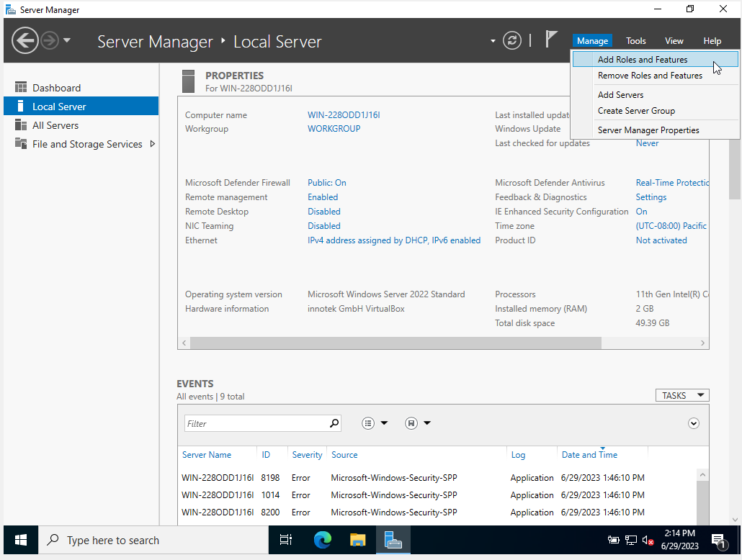This screenshot has width=742, height=560.
Task: Open the TASKS dropdown in Events
Action: tap(681, 395)
